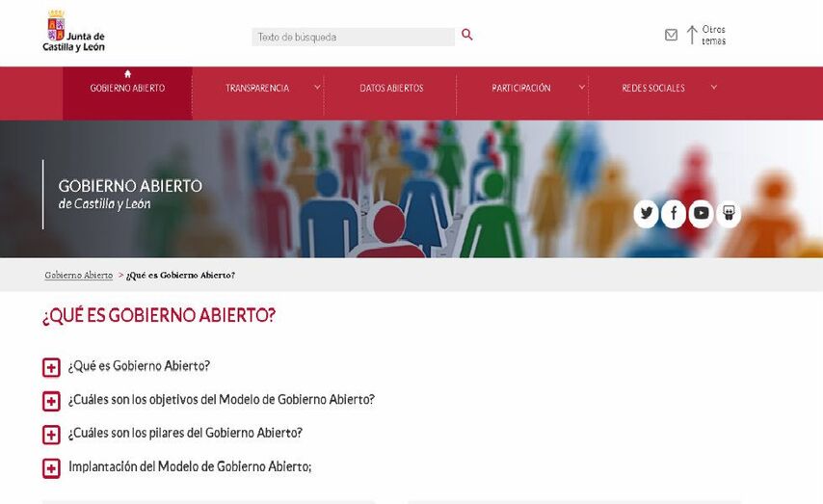Expand the Implantación del Modelo plus box
This screenshot has width=823, height=504.
click(x=51, y=468)
